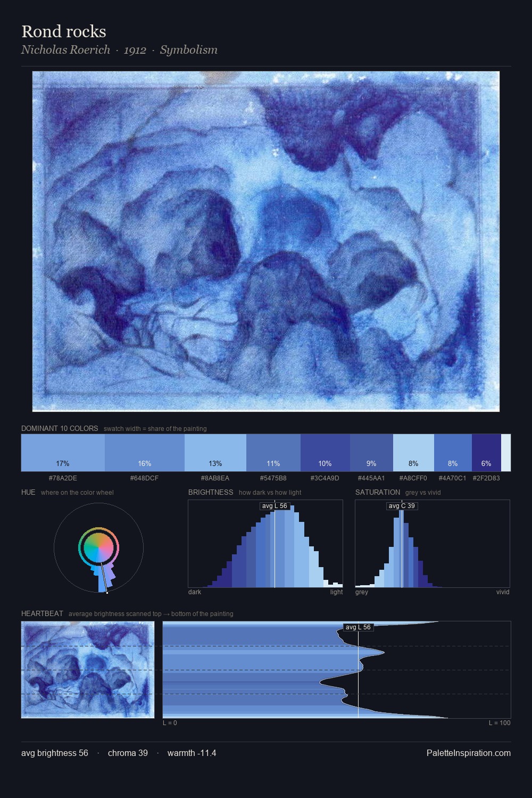Click the hex code #3C4A9D
Image resolution: width=532 pixels, height=798 pixels.
pyautogui.click(x=325, y=478)
